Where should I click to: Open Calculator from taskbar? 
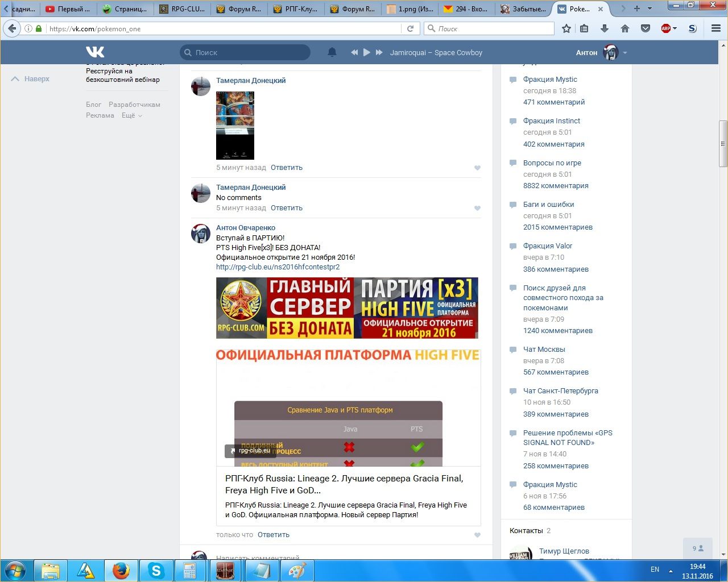click(x=190, y=571)
